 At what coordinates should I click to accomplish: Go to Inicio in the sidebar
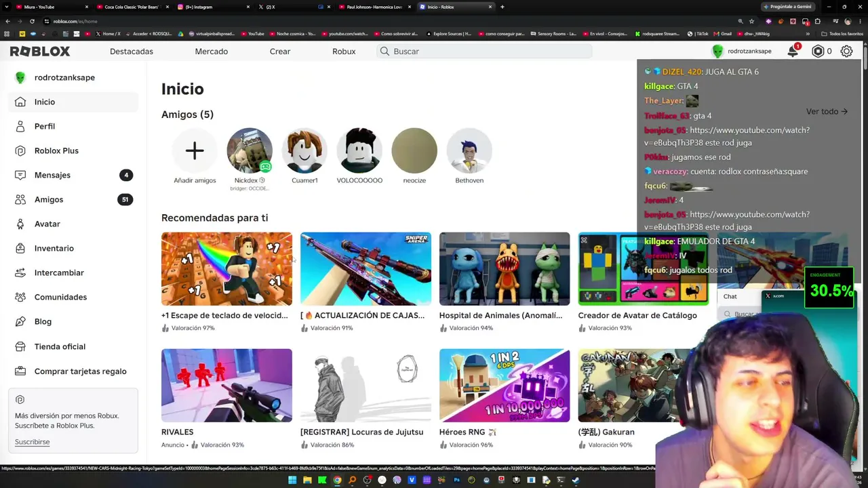click(x=73, y=102)
